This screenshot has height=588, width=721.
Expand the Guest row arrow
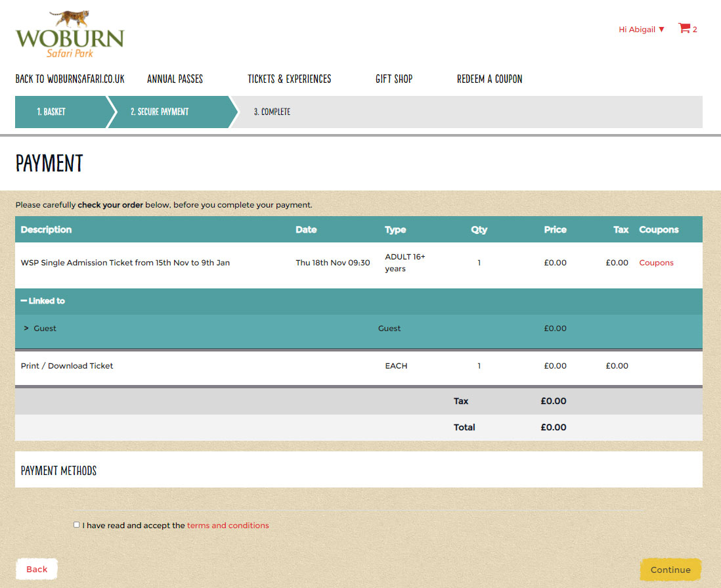pos(26,328)
